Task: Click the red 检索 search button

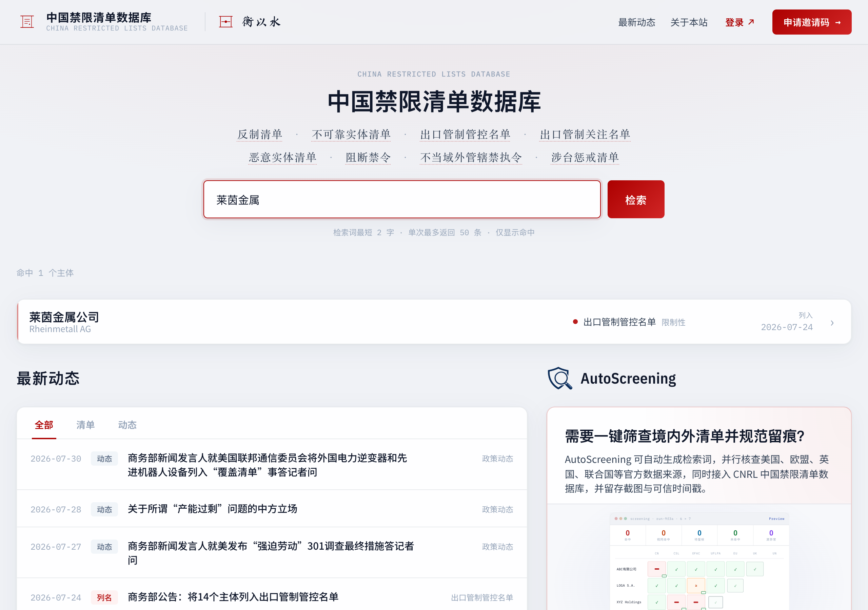Action: tap(635, 200)
